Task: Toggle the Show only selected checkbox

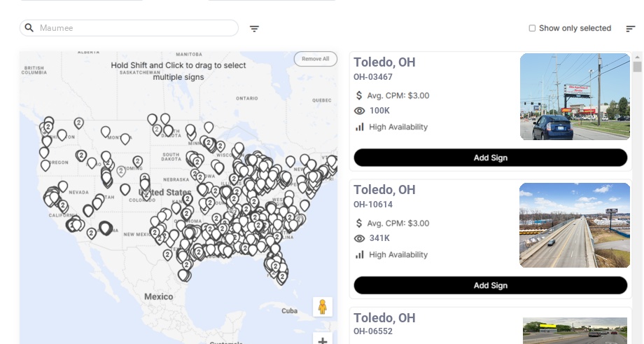Action: point(532,29)
